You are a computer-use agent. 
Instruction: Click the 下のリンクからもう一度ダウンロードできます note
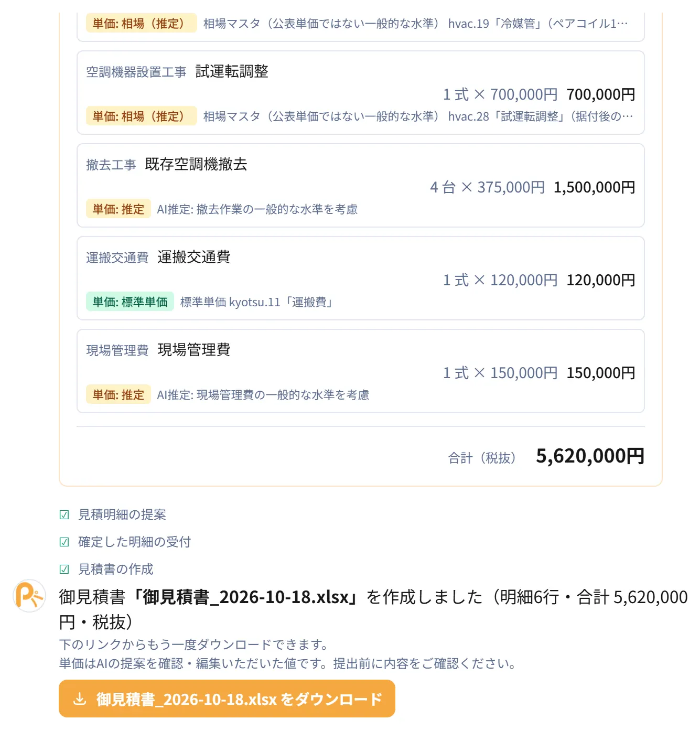[195, 645]
